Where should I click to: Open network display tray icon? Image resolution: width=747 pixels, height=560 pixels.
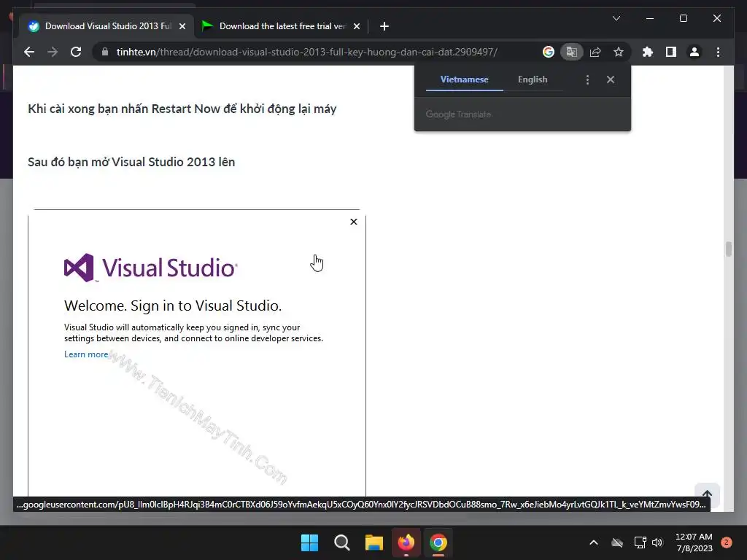[640, 542]
